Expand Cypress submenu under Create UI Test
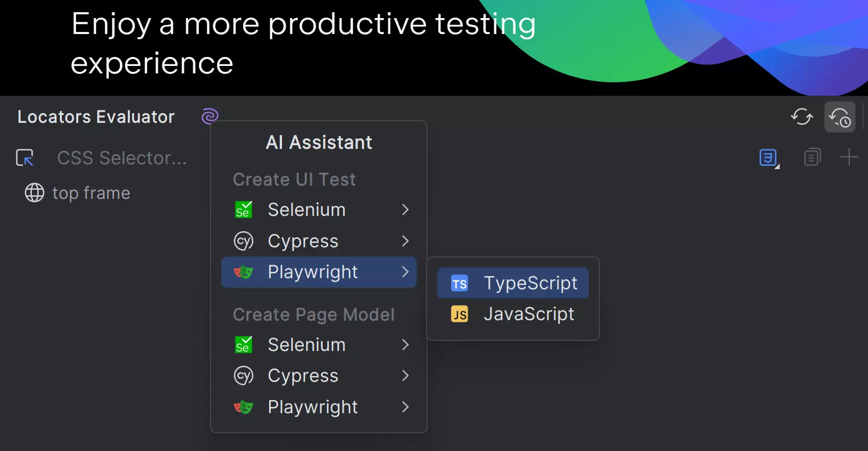This screenshot has width=868, height=451. pos(405,241)
